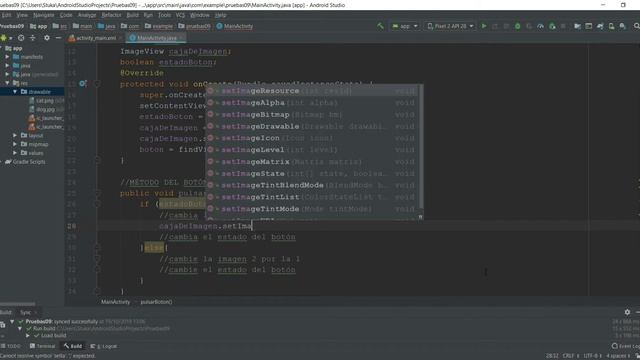The image size is (640, 360).
Task: Collapse the res folder
Action: [7, 83]
